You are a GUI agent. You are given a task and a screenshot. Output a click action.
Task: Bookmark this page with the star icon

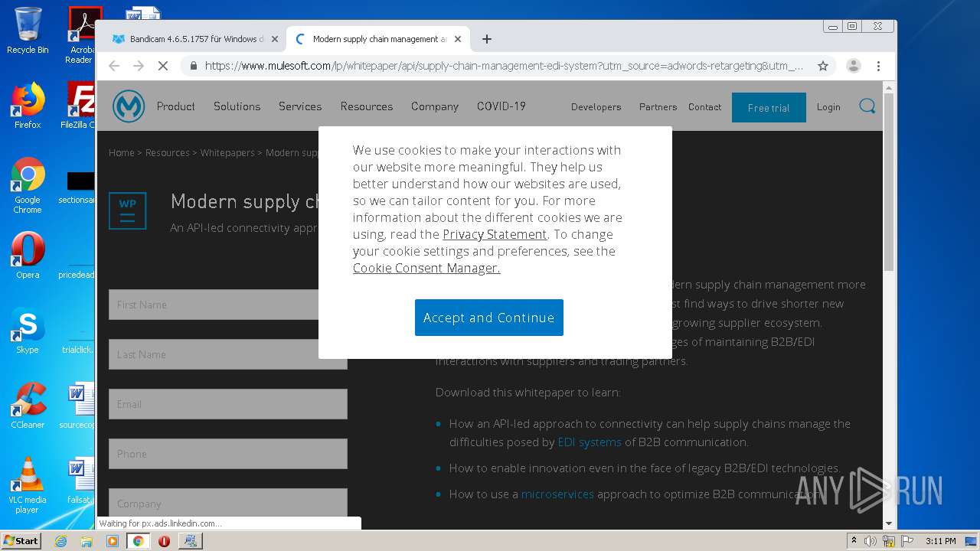[x=823, y=66]
